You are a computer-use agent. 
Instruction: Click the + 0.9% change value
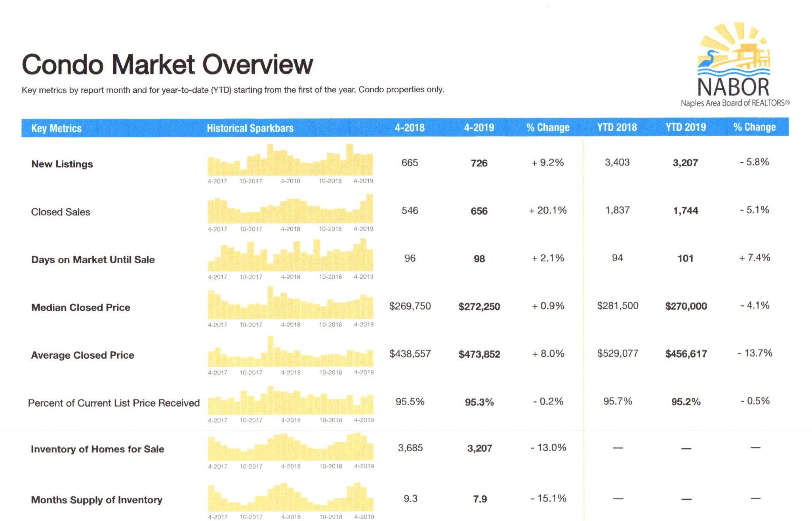[548, 306]
